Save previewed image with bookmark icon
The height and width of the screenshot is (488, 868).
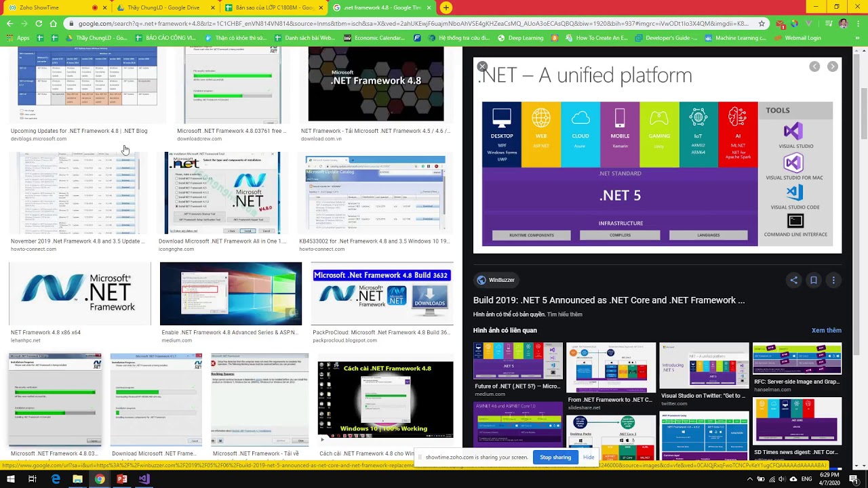click(x=814, y=280)
